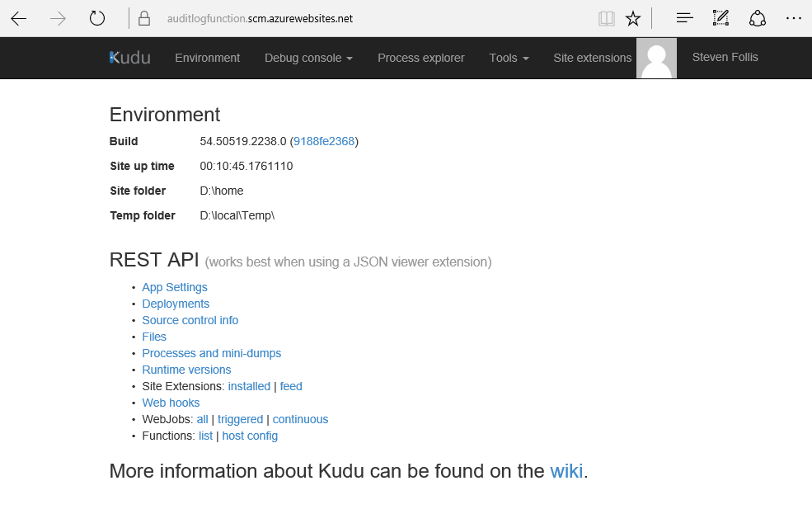Click the user avatar picture
The height and width of the screenshot is (528, 812).
click(x=656, y=58)
